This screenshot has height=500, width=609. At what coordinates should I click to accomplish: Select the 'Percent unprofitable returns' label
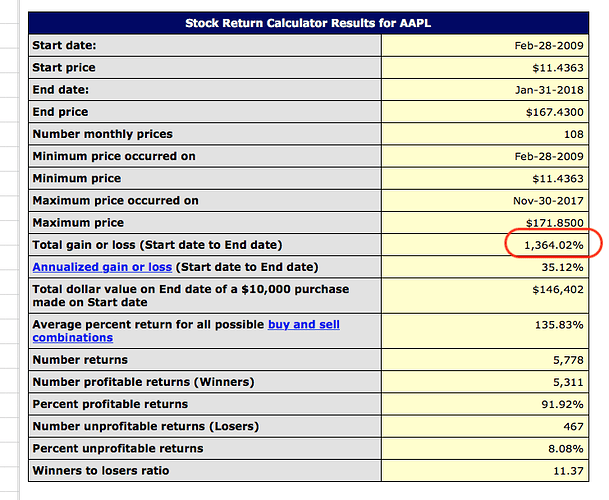[x=118, y=449]
